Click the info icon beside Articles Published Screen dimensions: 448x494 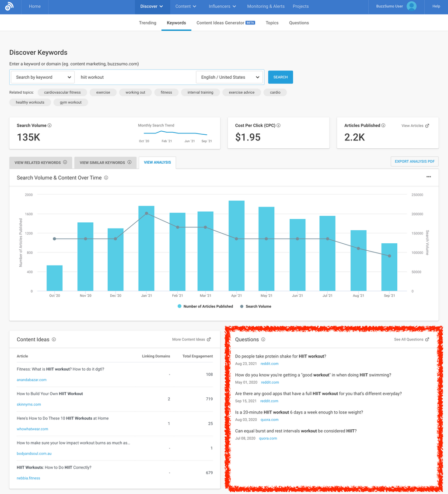(383, 126)
